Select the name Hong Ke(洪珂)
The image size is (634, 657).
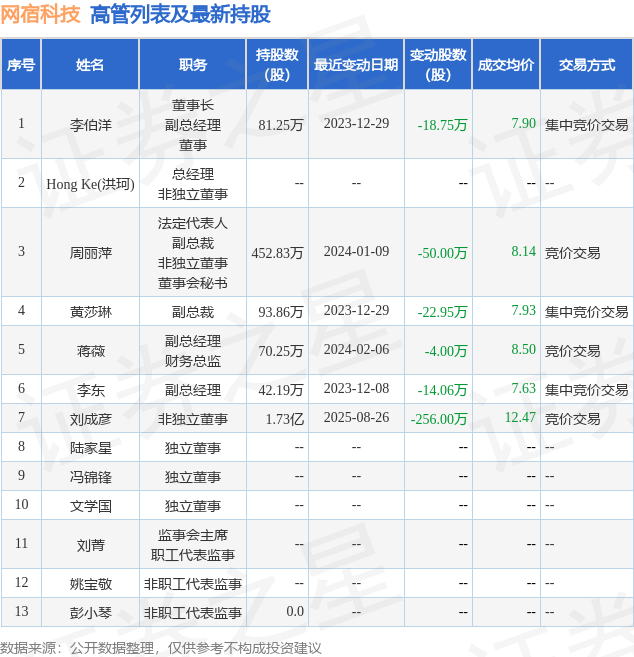tap(91, 184)
